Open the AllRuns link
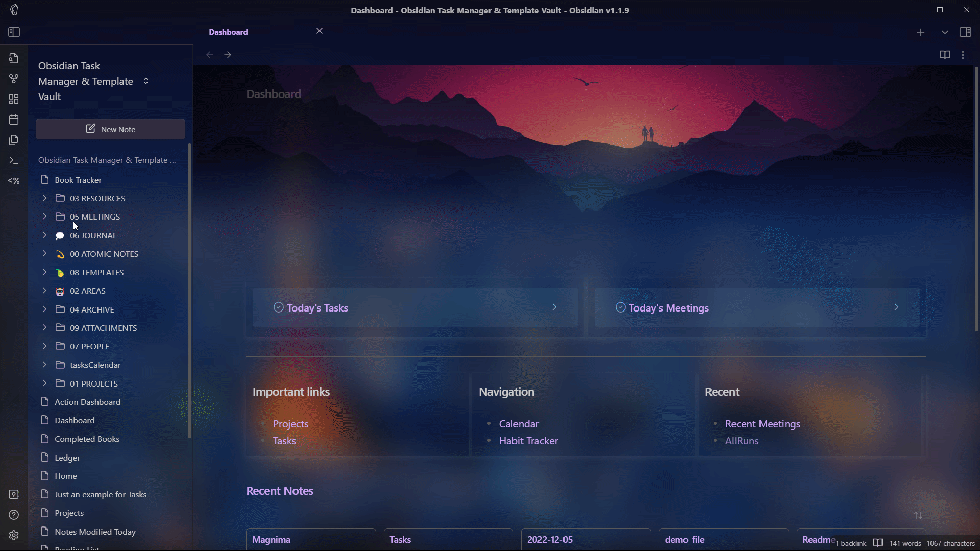980x551 pixels. point(742,441)
